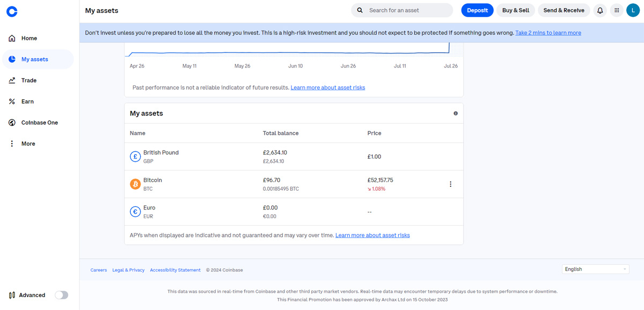
Task: Click the Trade chart icon
Action: pos(12,81)
